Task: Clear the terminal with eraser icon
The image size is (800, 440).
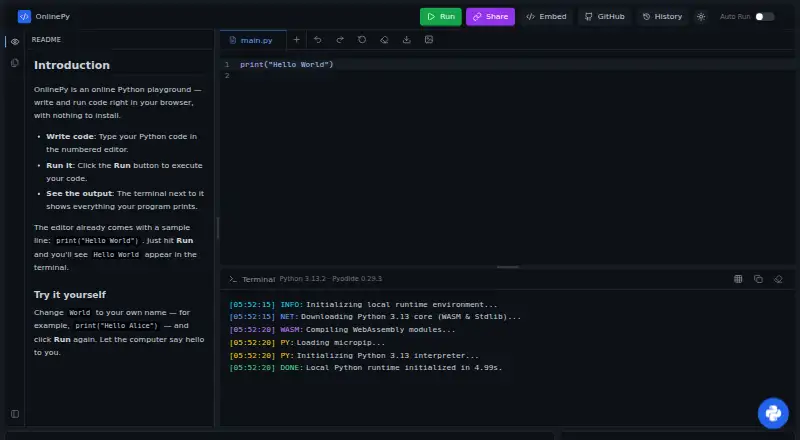Action: pos(778,279)
